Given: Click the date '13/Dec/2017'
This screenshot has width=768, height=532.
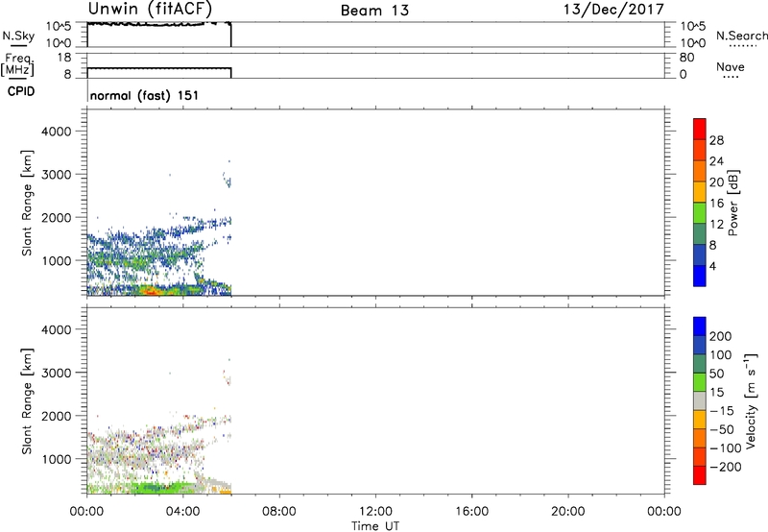Looking at the screenshot, I should pyautogui.click(x=613, y=10).
